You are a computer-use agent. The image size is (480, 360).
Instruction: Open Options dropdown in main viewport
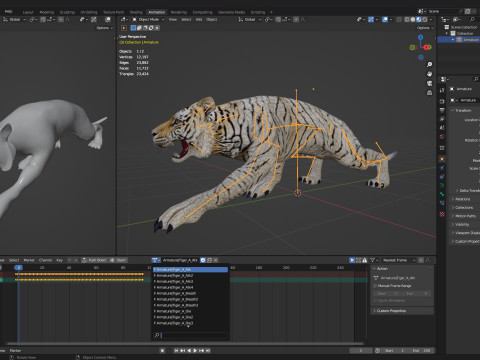(x=425, y=28)
